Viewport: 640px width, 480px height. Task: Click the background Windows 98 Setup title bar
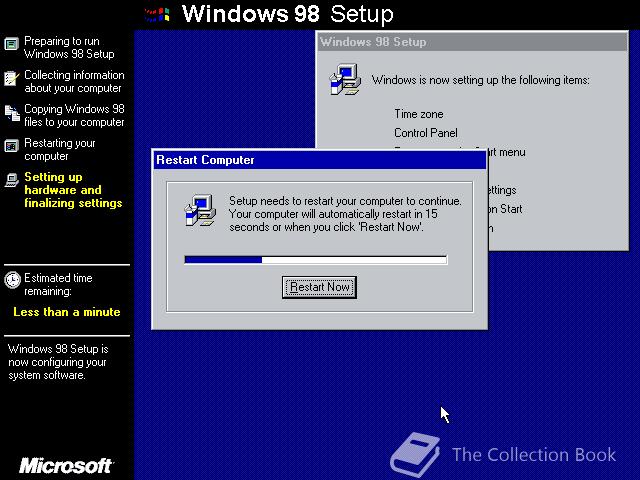click(472, 42)
